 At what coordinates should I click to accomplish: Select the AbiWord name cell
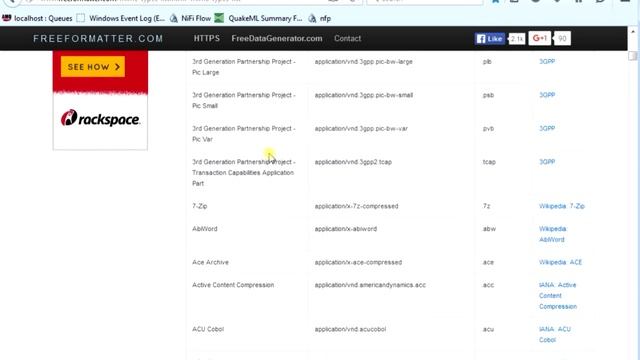[204, 229]
